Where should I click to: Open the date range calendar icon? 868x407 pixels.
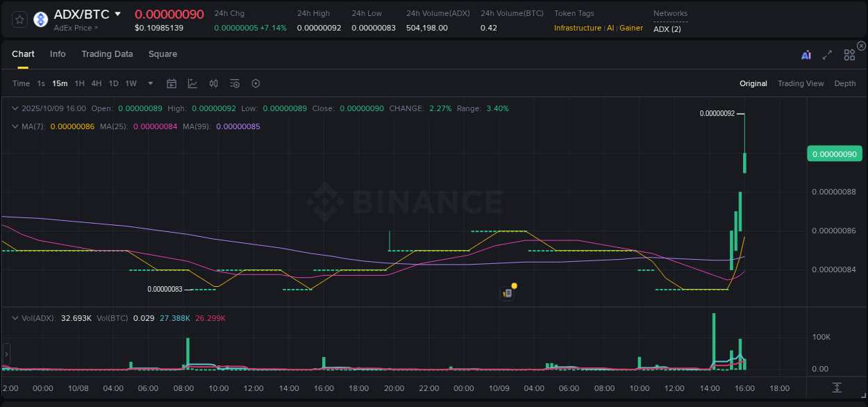[172, 83]
